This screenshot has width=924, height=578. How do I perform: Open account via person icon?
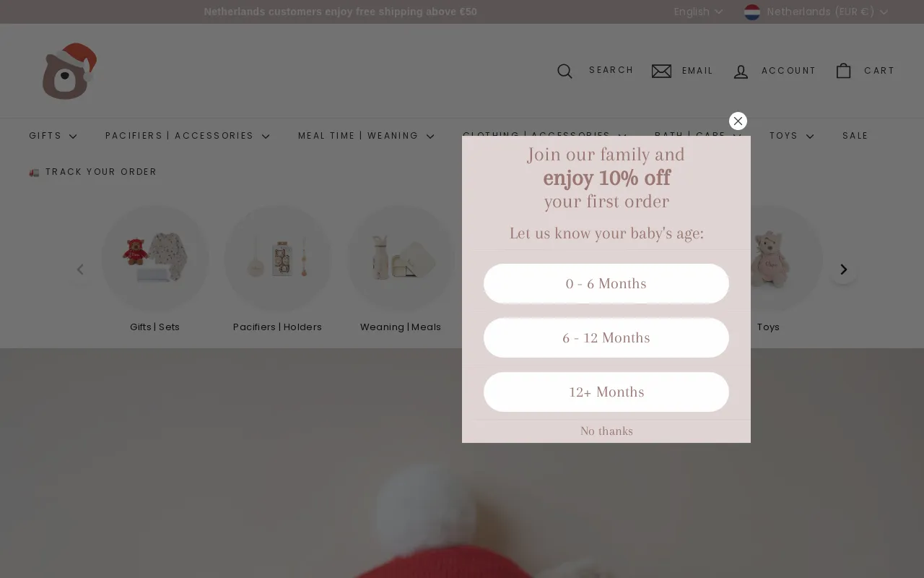pos(741,71)
